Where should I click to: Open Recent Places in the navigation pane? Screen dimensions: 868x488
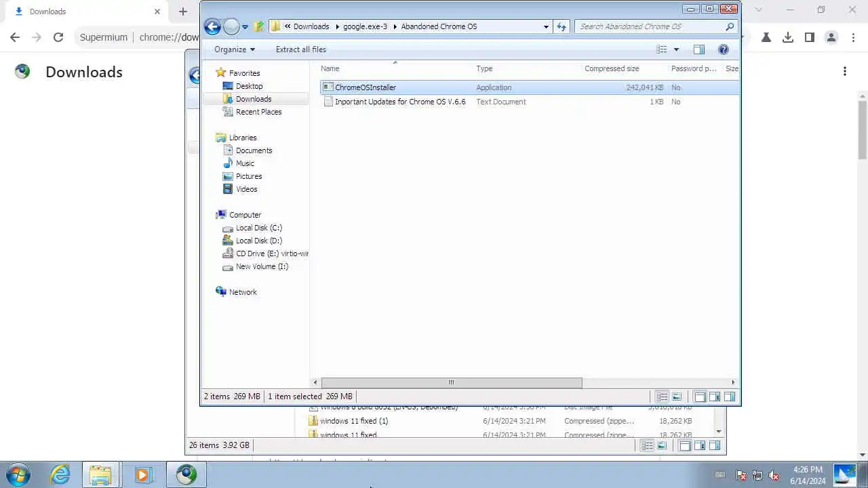pos(258,112)
